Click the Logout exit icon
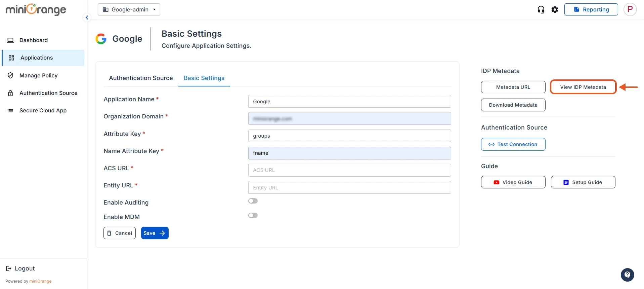644x289 pixels. click(9, 268)
